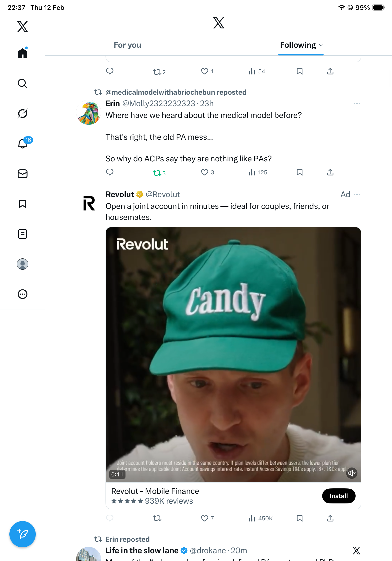This screenshot has width=392, height=561.
Task: Open Messages envelope icon
Action: pyautogui.click(x=22, y=174)
